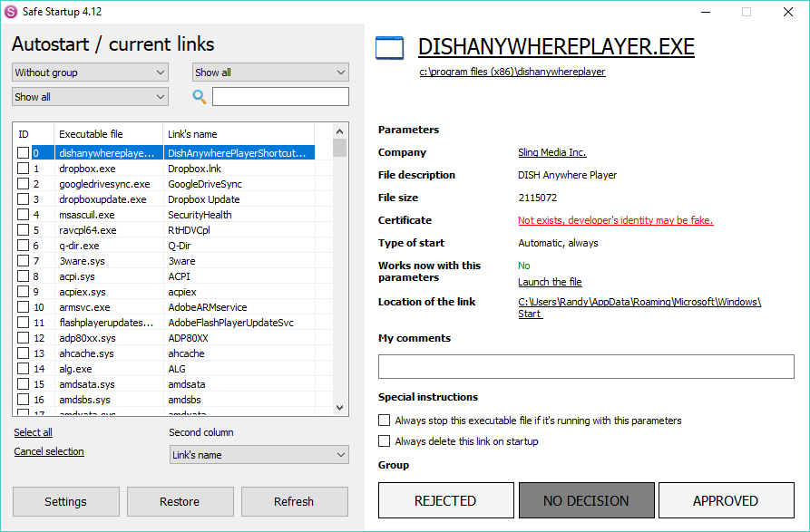Close the Safe Startup window

[x=788, y=12]
